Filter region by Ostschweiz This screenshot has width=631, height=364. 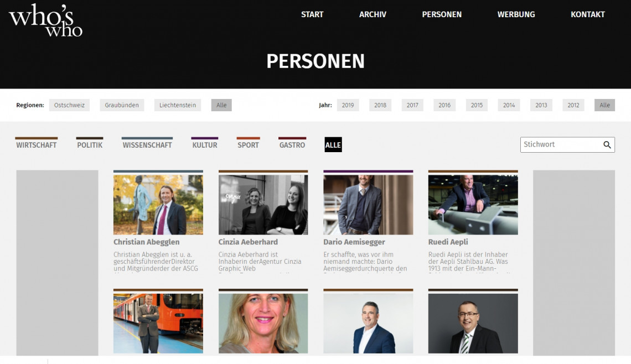click(x=69, y=105)
